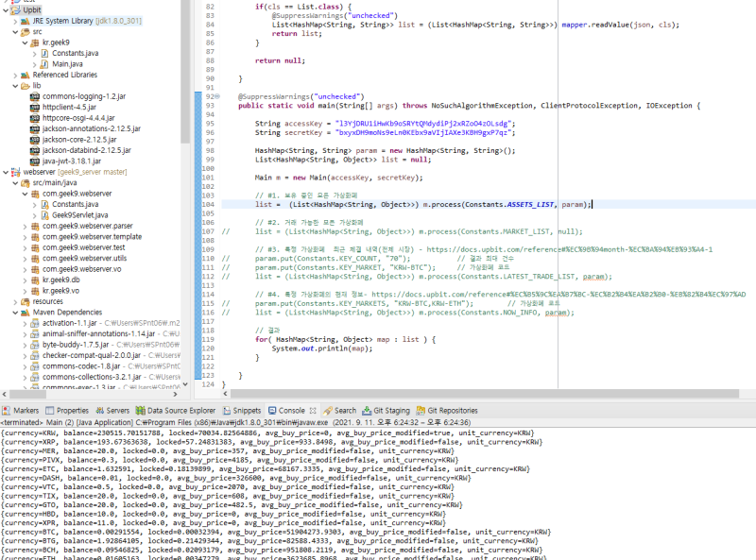The height and width of the screenshot is (560, 756).
Task: Click editor horizontal scrollbar left arrow
Action: click(x=225, y=394)
